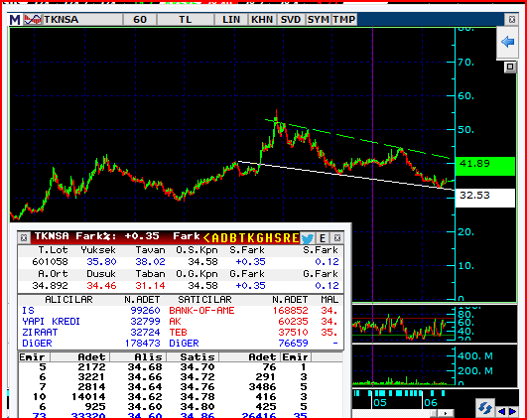Select the IS buyer row
Image resolution: width=527 pixels, height=420 pixels.
[90, 311]
